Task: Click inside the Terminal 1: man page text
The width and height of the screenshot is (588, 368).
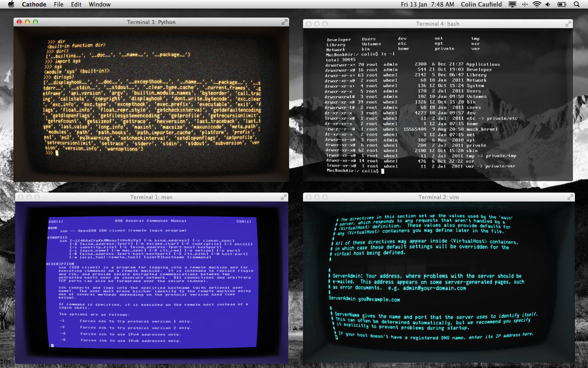Action: click(x=151, y=282)
